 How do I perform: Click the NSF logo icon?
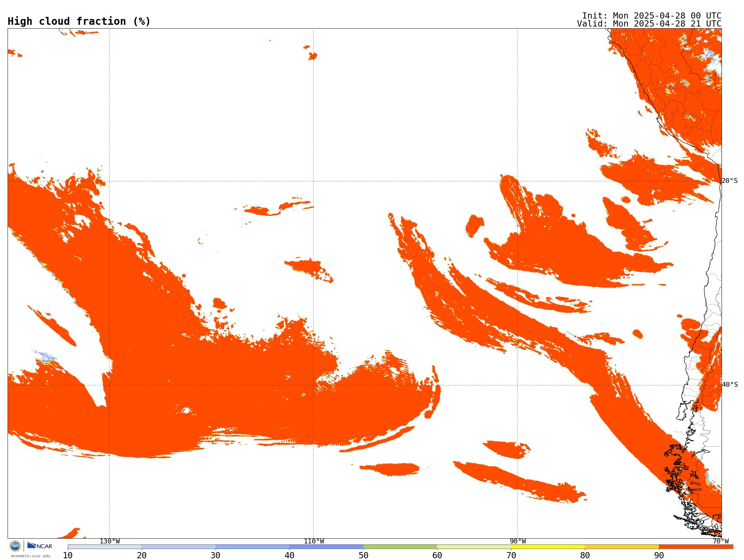15,546
